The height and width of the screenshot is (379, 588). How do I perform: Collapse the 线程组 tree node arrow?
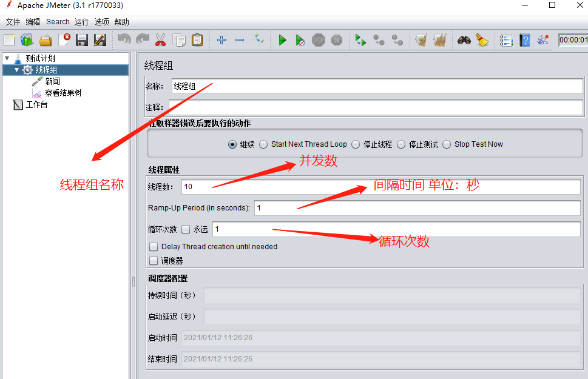pos(16,70)
